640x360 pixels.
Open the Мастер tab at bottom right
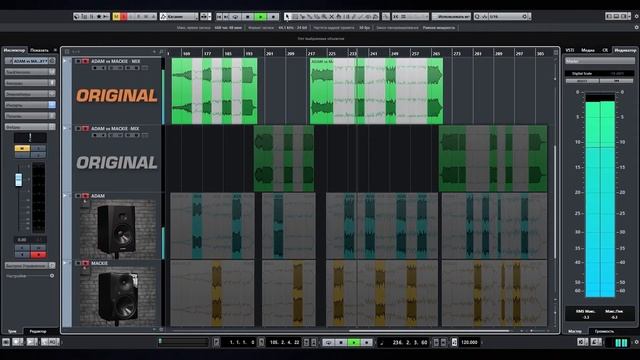pyautogui.click(x=575, y=331)
